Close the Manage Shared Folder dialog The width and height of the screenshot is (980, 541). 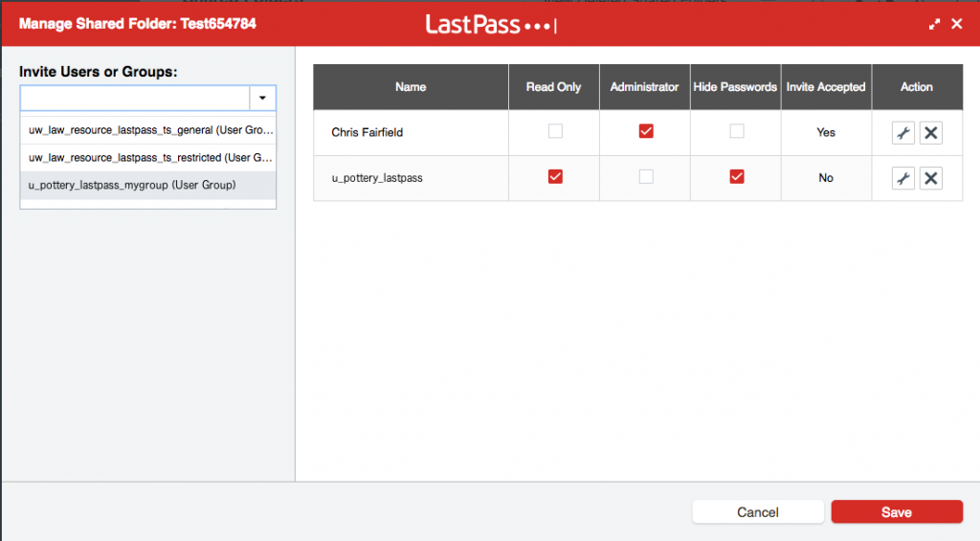click(957, 24)
